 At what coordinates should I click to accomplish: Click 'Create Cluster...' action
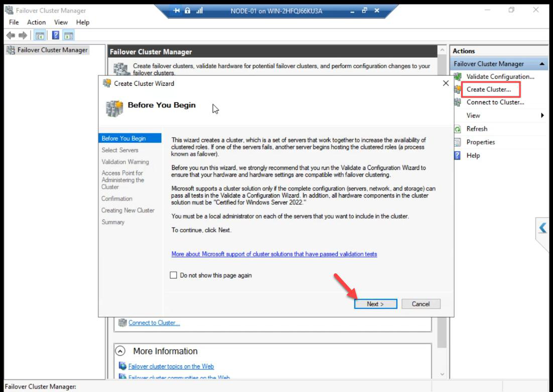click(x=488, y=89)
